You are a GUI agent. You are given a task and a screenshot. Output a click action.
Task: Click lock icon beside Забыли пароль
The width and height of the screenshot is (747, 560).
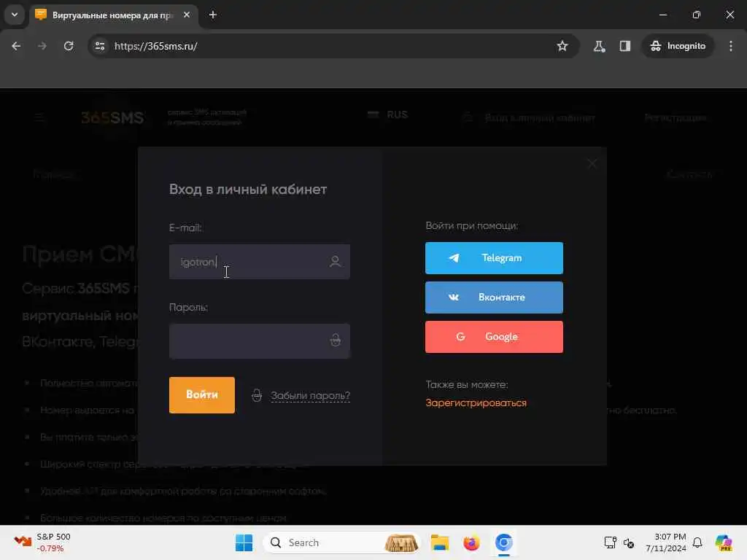[257, 395]
